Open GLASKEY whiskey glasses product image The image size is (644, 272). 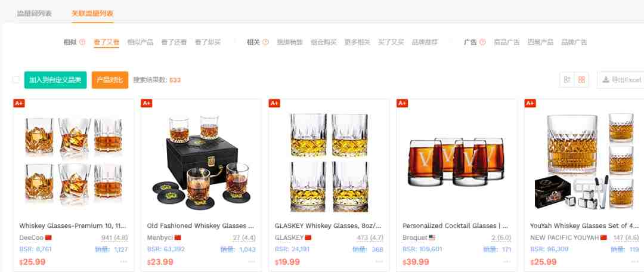[x=329, y=162]
